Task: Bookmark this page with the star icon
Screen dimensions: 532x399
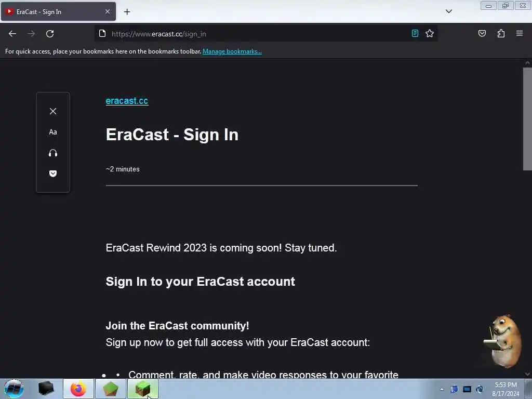Action: [430, 33]
